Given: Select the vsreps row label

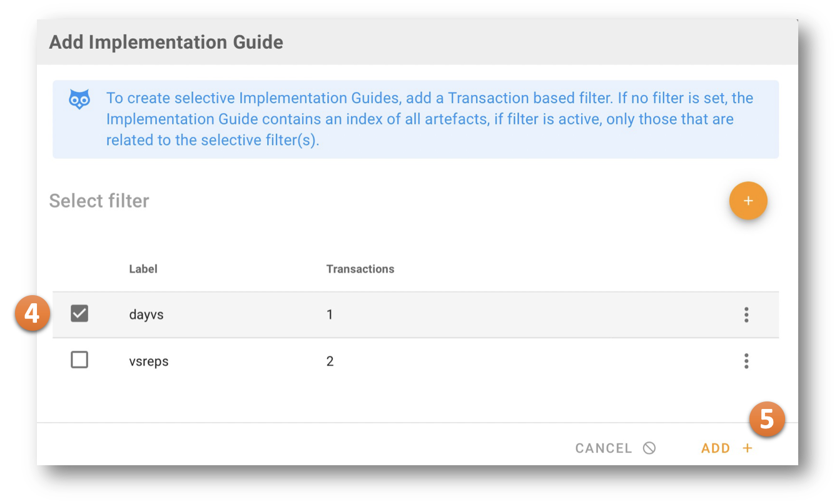Looking at the screenshot, I should (x=149, y=361).
